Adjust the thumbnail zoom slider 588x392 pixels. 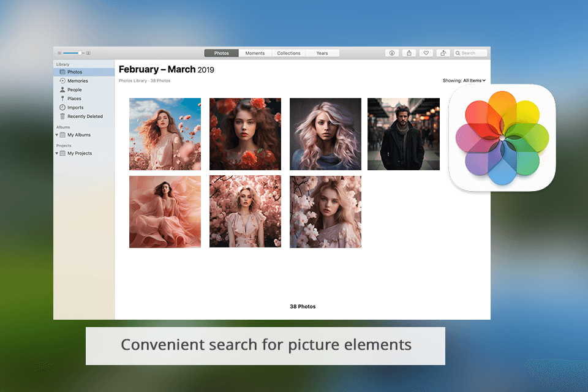pos(74,53)
